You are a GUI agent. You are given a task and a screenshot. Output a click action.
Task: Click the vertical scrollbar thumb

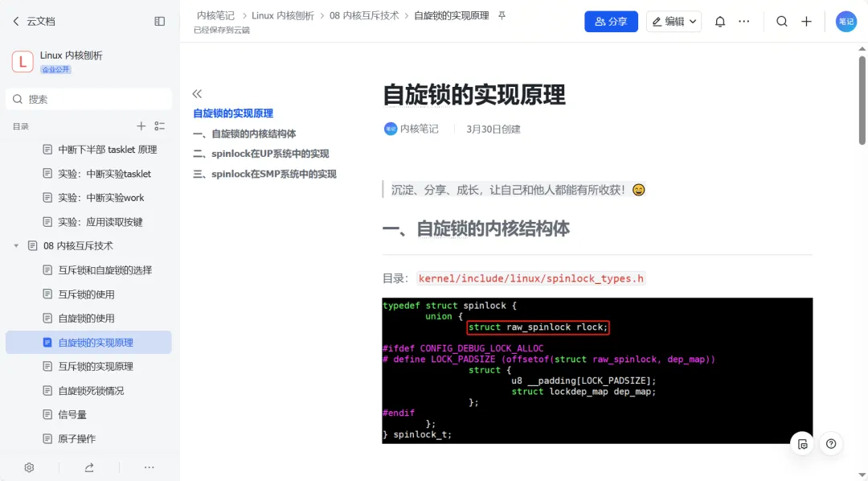tap(862, 100)
